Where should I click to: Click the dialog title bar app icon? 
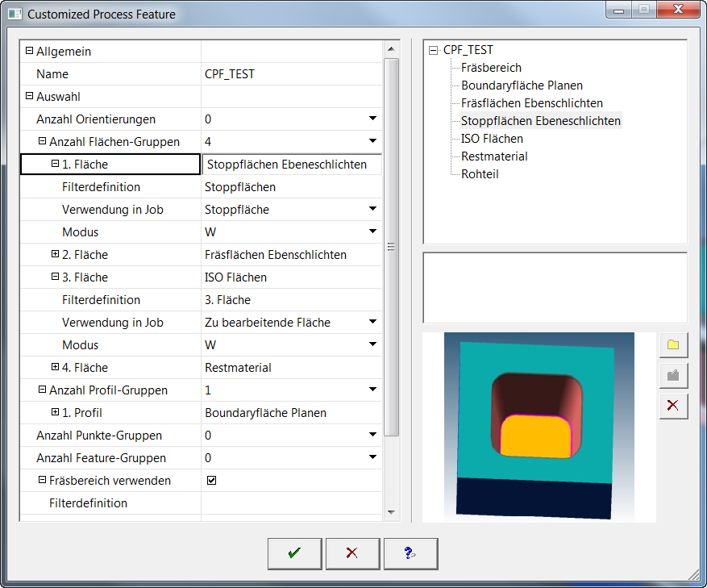click(15, 14)
